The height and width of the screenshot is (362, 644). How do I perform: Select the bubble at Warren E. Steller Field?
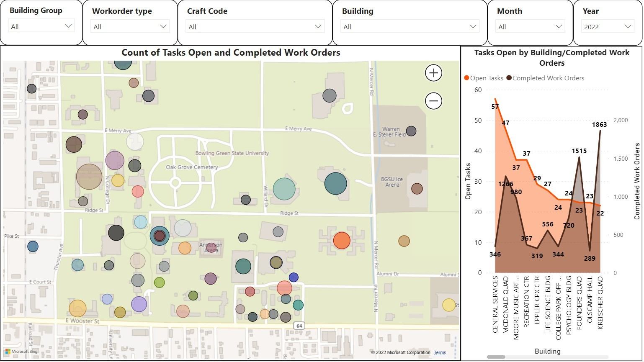pos(411,131)
